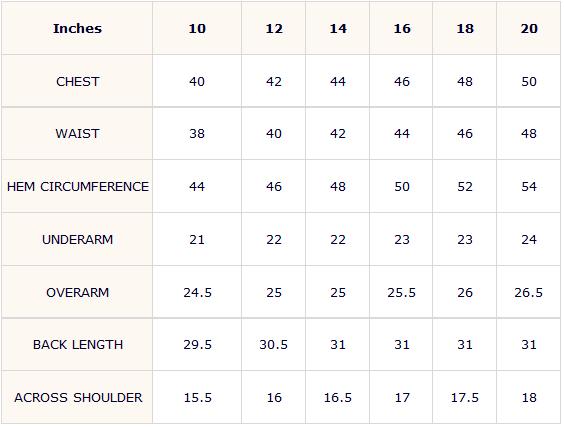Select back length value 30.5
Screen dimensions: 564x427
(274, 345)
